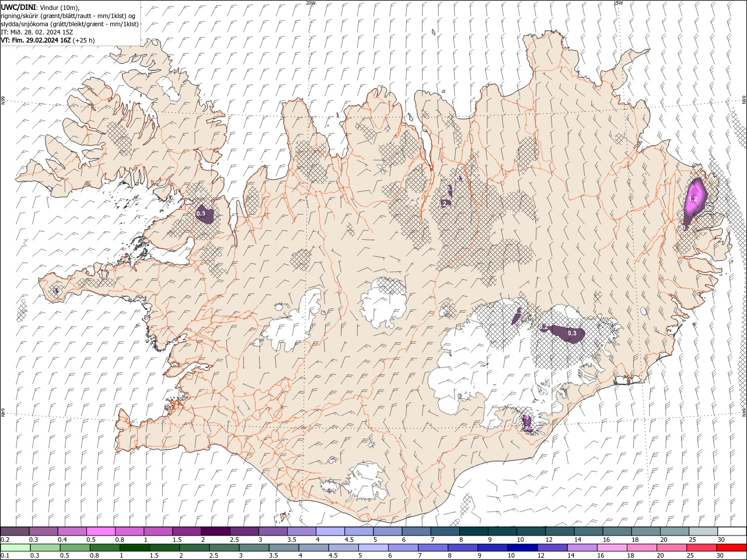Pick the dark purple 2–2.5 upper legend swatch
This screenshot has width=747, height=560.
[x=215, y=531]
